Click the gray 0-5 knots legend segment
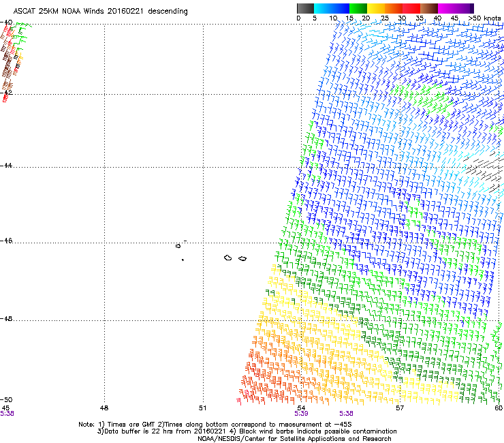This screenshot has width=504, height=443. pyautogui.click(x=305, y=8)
